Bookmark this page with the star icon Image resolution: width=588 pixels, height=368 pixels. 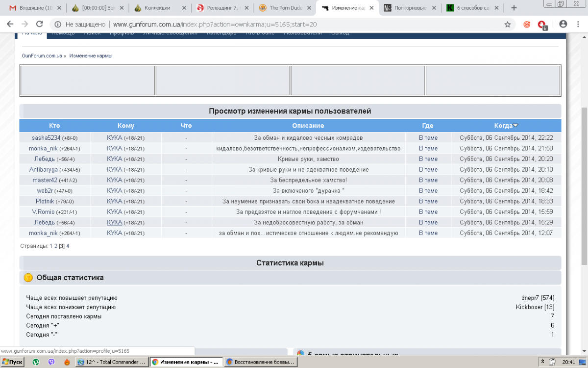pos(508,24)
